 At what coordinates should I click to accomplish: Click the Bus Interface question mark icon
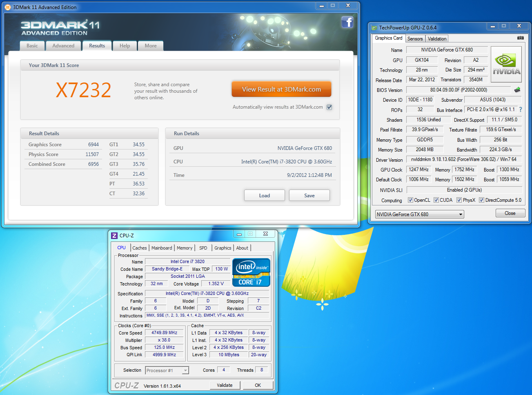[x=521, y=109]
